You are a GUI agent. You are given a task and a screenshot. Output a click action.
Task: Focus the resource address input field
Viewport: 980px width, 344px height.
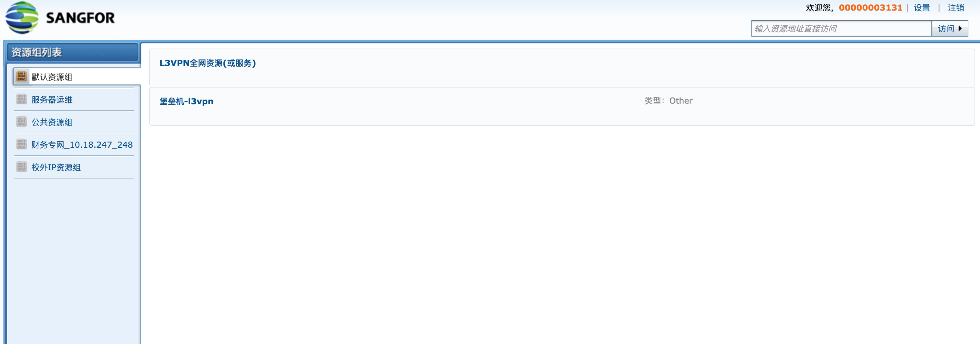[x=841, y=28]
